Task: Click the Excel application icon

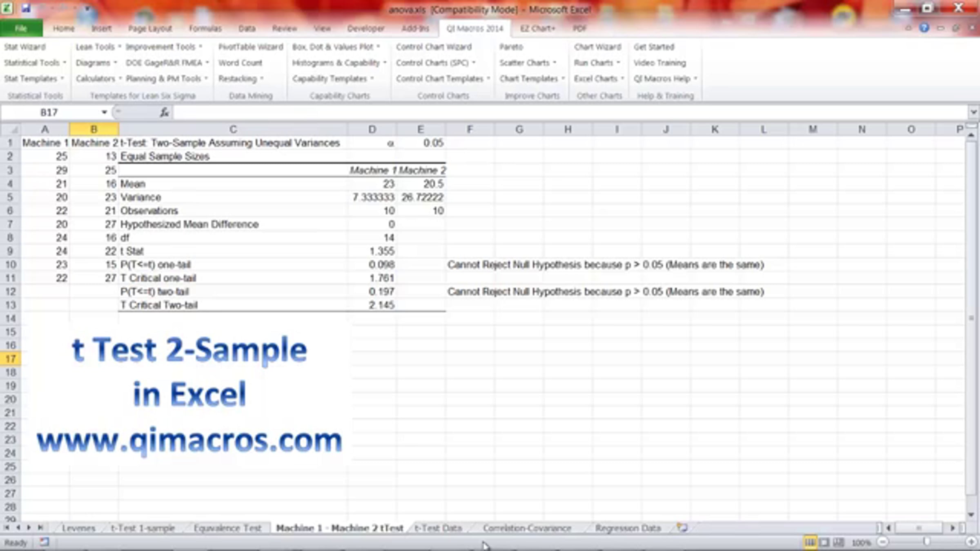Action: click(x=7, y=8)
